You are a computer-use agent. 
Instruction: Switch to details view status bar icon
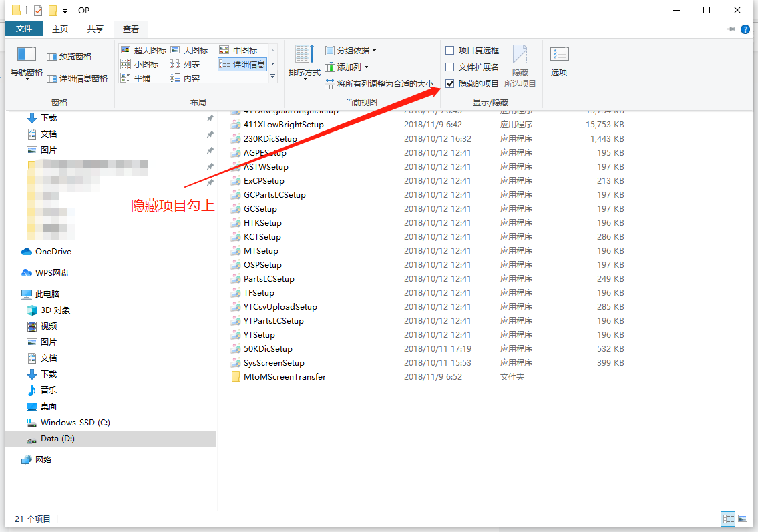729,519
